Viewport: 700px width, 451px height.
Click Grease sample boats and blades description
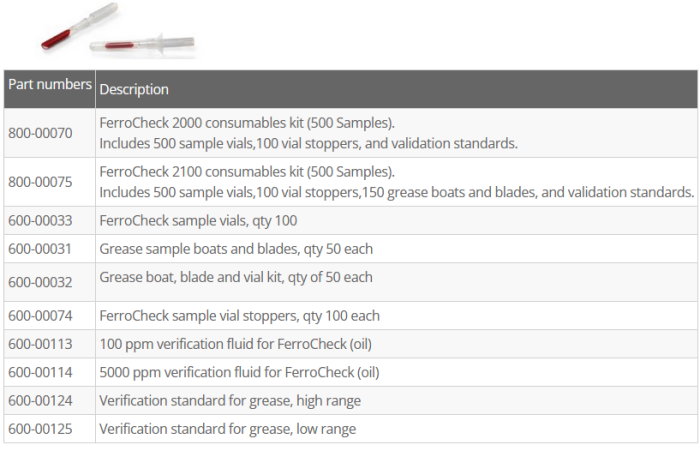tap(236, 248)
